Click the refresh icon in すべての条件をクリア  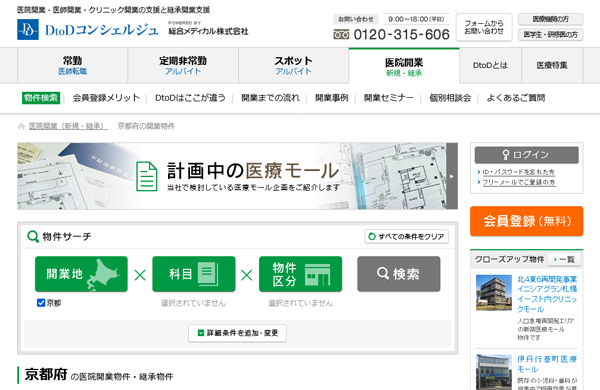(372, 237)
